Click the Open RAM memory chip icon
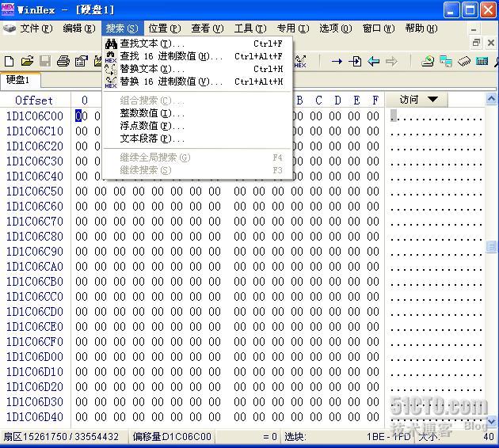 (464, 61)
